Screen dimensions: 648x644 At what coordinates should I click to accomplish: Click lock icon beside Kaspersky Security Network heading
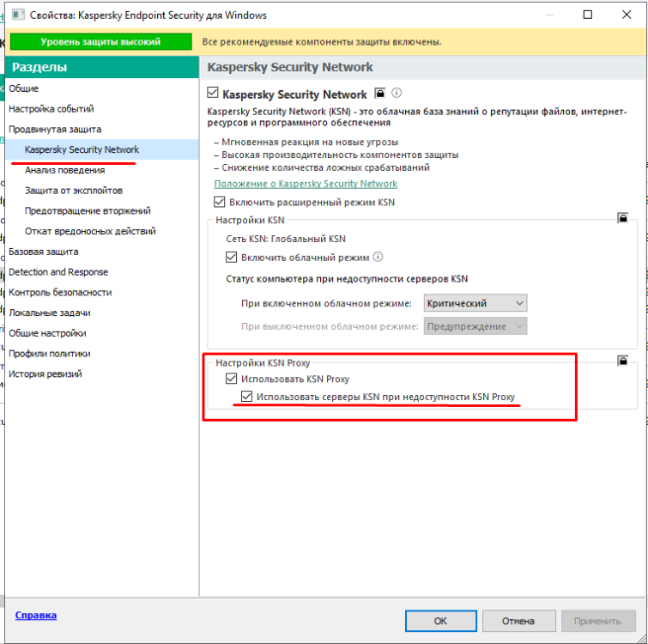pyautogui.click(x=380, y=93)
